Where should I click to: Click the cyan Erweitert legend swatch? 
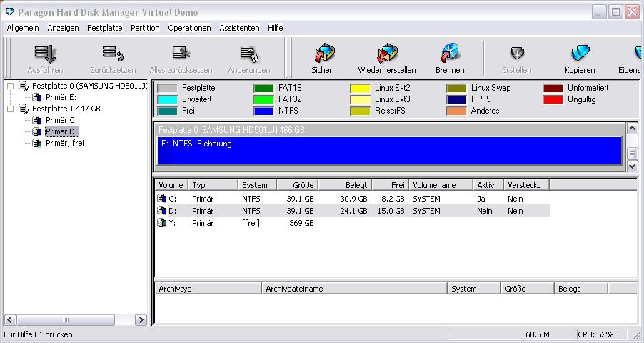click(167, 99)
